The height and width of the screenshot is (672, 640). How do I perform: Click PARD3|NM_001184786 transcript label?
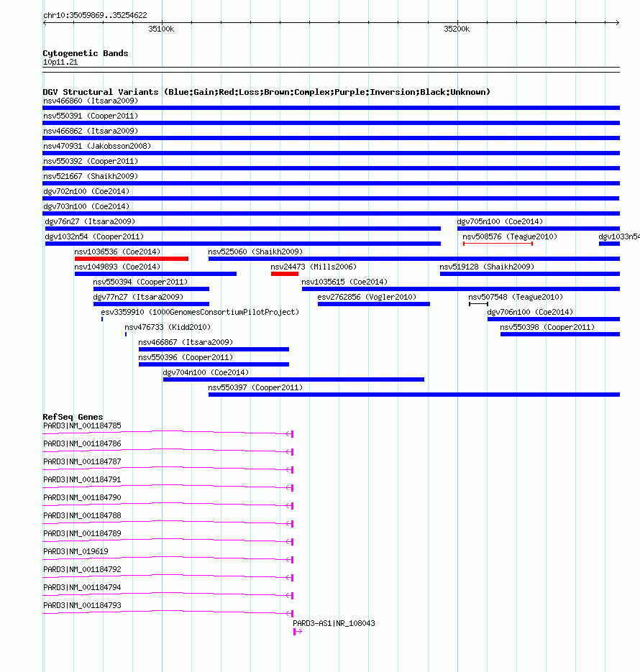click(x=82, y=443)
